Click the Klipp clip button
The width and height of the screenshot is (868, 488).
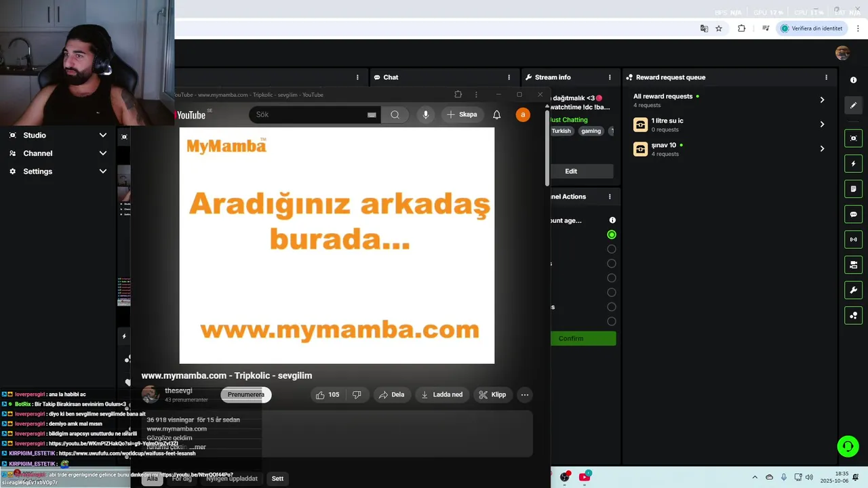pyautogui.click(x=492, y=394)
